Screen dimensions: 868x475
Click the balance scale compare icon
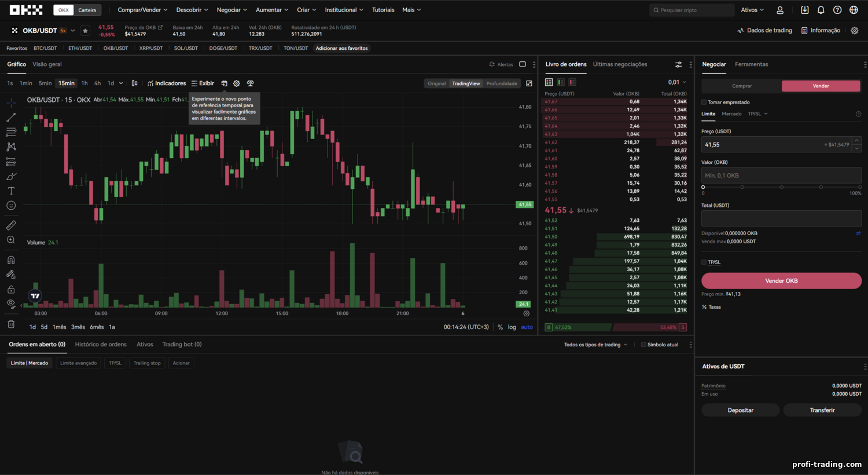click(250, 83)
